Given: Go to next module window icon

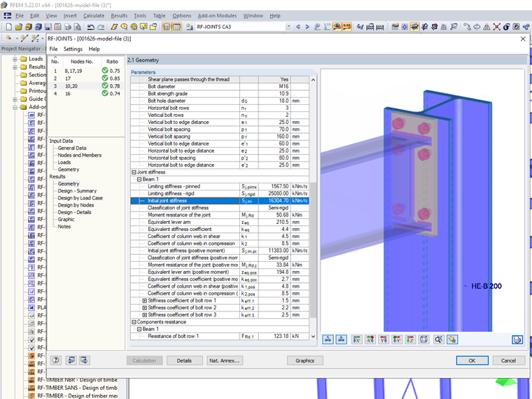Looking at the screenshot, I should pos(84,360).
